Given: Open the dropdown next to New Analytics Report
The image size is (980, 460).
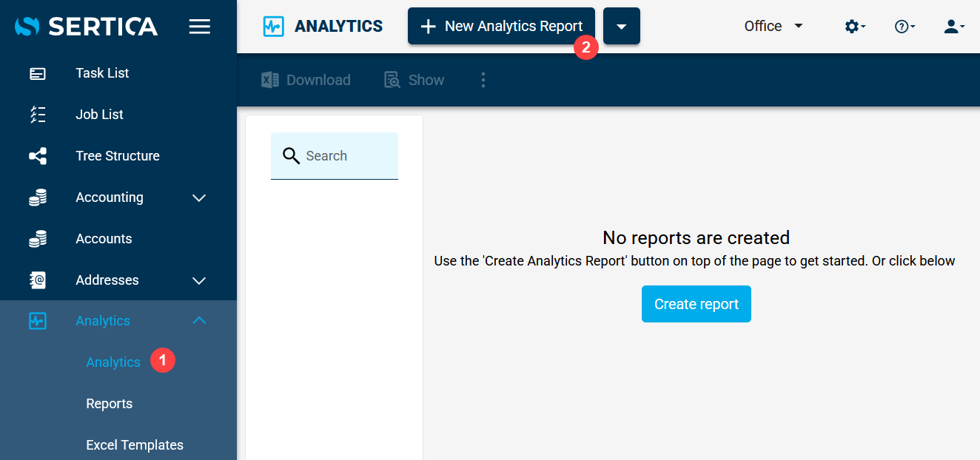Looking at the screenshot, I should (622, 27).
